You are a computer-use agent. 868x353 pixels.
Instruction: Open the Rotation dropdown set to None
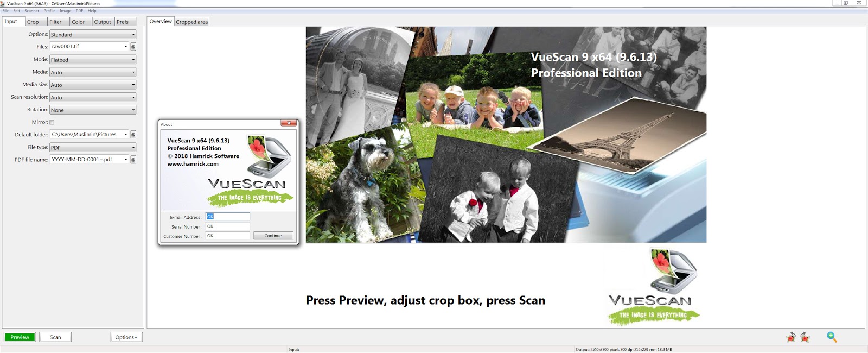click(93, 110)
